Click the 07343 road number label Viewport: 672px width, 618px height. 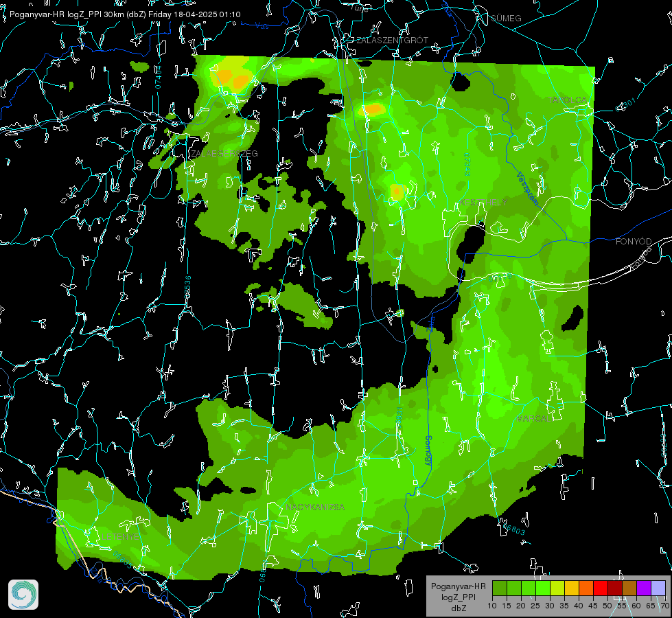pos(467,165)
